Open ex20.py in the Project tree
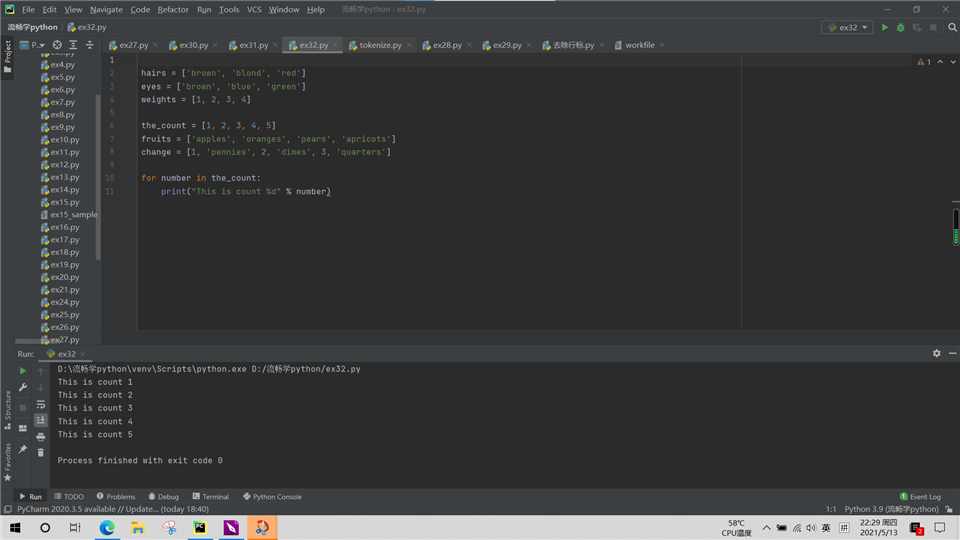This screenshot has height=540, width=960. click(x=60, y=277)
